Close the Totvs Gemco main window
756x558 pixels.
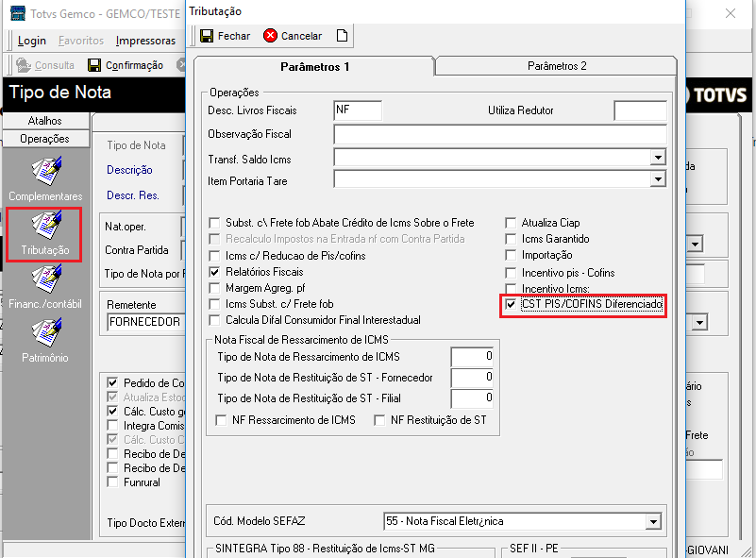(x=731, y=13)
